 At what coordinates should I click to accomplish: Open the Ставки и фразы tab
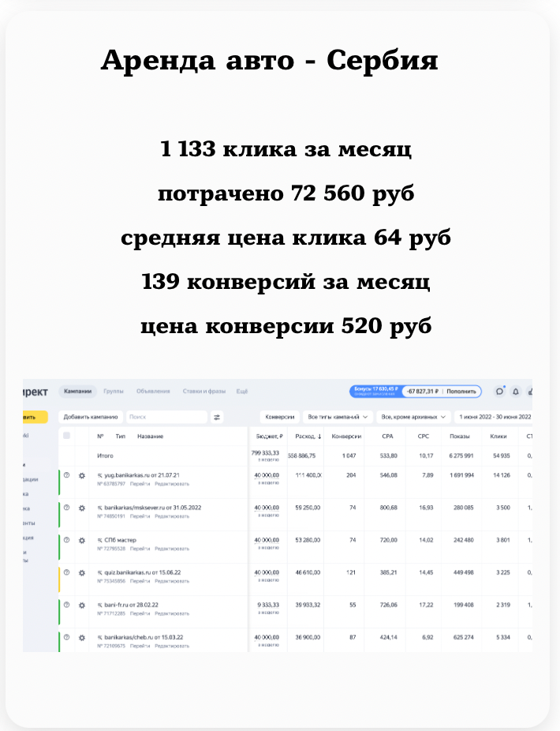(204, 392)
